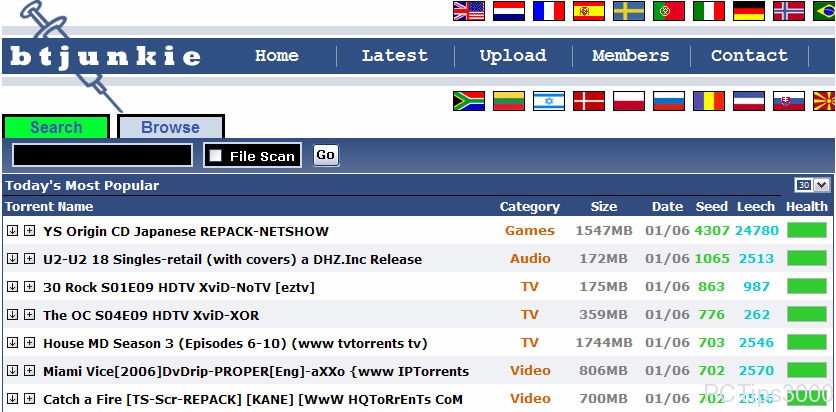Download Miami Vice torrent arrow icon
Image resolution: width=836 pixels, height=412 pixels.
point(12,370)
